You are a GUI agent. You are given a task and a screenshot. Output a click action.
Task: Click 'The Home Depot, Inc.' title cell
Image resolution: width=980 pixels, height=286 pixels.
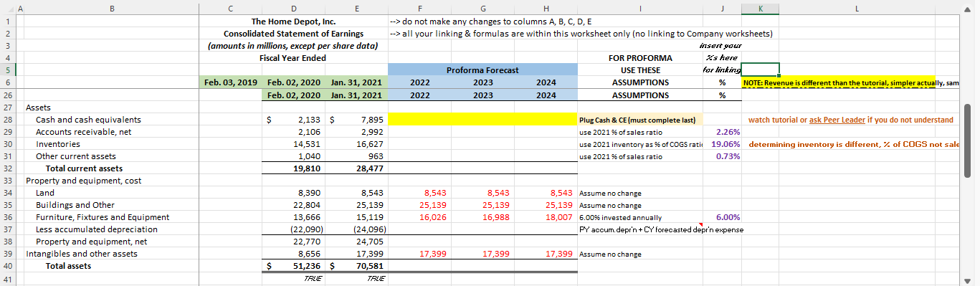(x=294, y=21)
